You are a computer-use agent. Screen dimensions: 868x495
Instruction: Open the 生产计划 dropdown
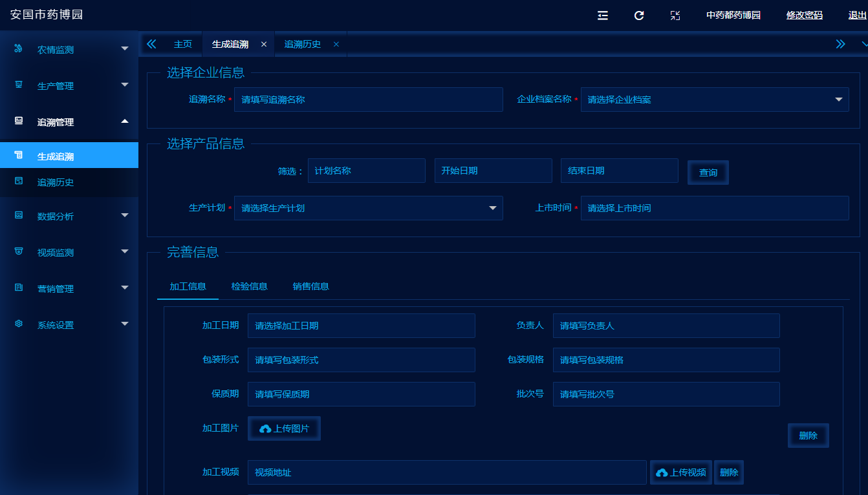[x=368, y=208]
